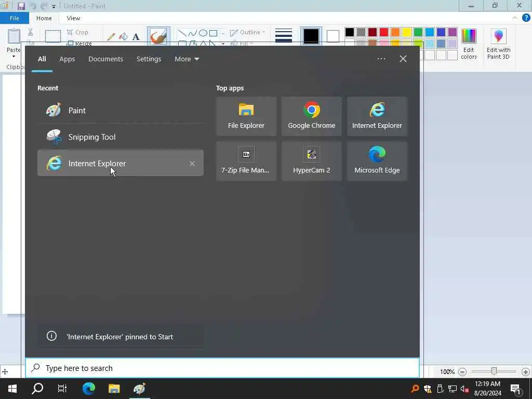Click Crop in Paint ribbon
Viewport: 532px width, 399px height.
(x=78, y=32)
